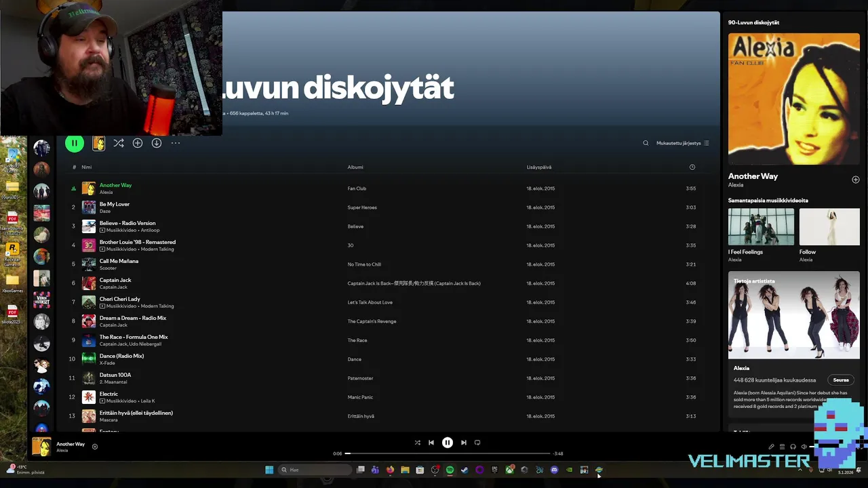Screen dimensions: 868x488
Task: Open Epic Games Launcher from the taskbar
Action: 494,470
